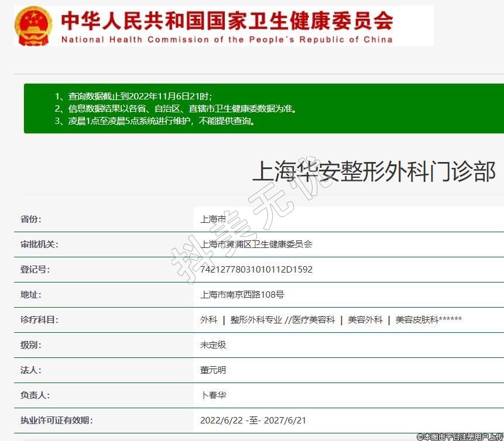Click the license validity dates 2022/6/22 -至- 2027/6/21

click(x=253, y=421)
